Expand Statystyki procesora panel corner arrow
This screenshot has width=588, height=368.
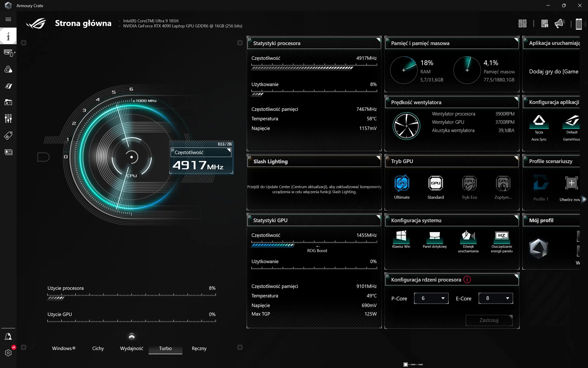[378, 40]
